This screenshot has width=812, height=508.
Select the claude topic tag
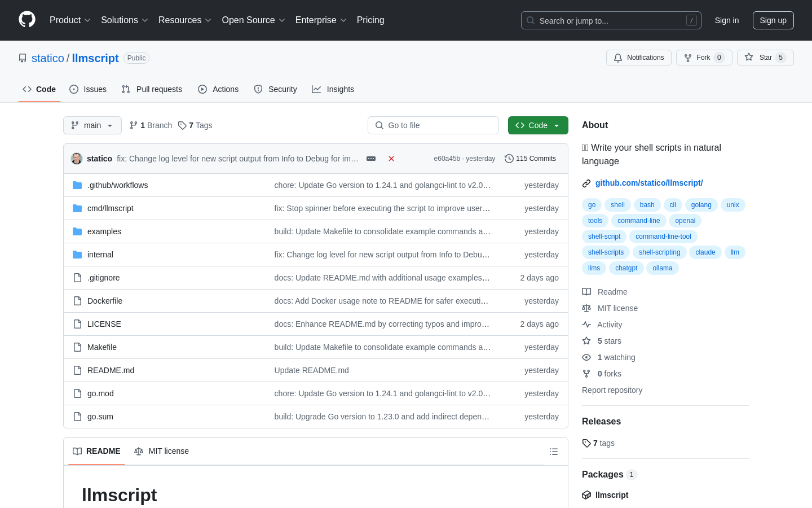pos(705,252)
